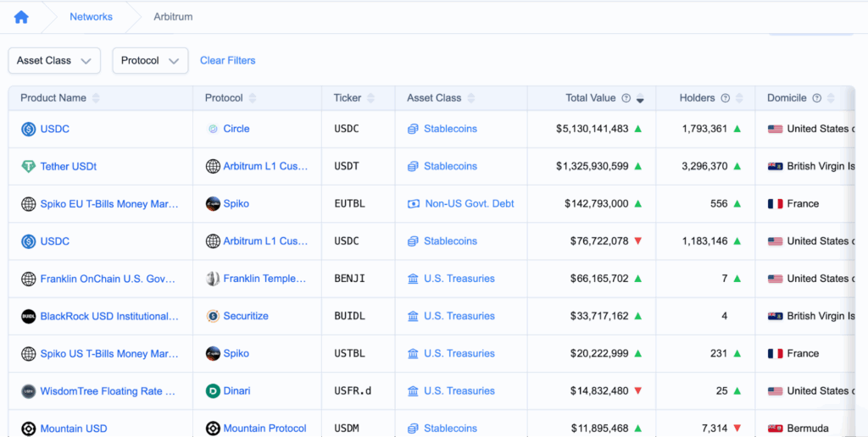The width and height of the screenshot is (868, 437).
Task: Click the Clear Filters link
Action: 227,61
